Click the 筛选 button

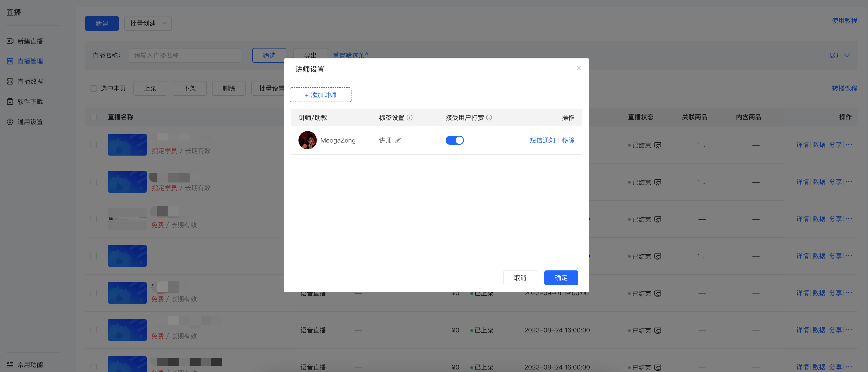click(x=269, y=55)
